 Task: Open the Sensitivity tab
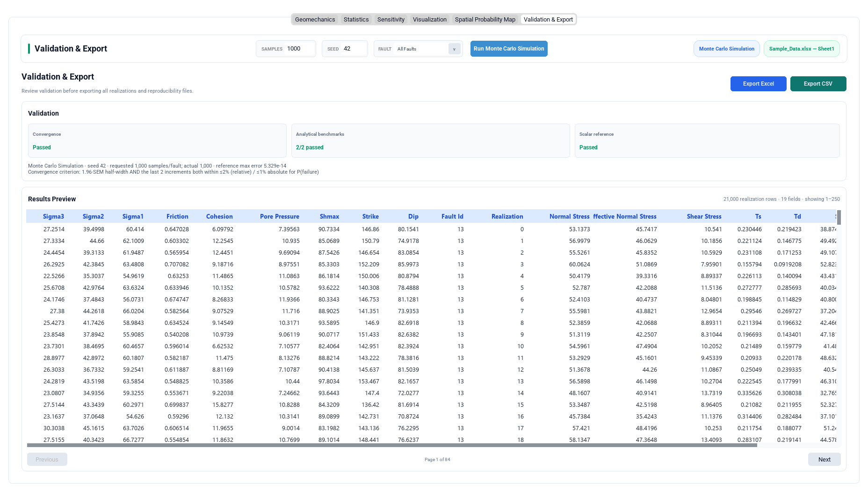(391, 19)
